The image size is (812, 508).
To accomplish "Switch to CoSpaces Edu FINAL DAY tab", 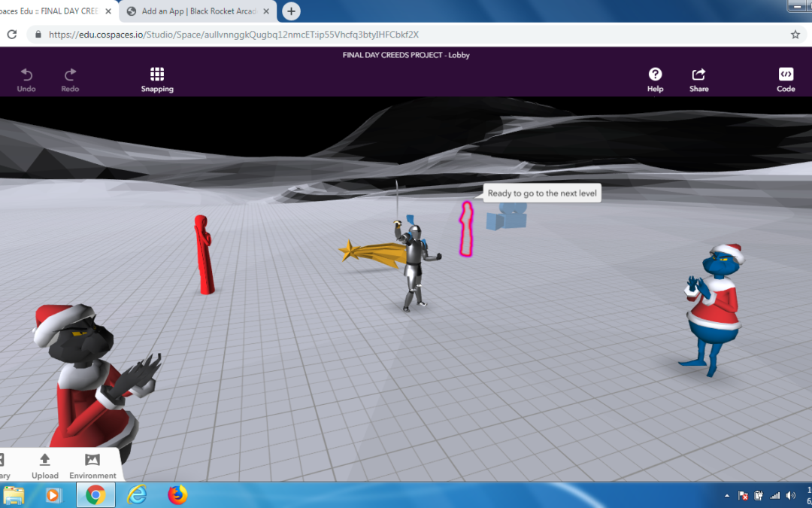I will click(57, 11).
